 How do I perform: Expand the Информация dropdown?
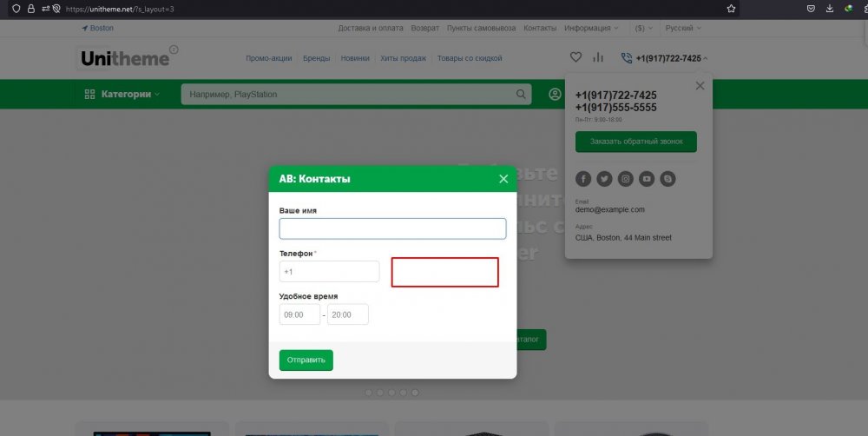click(591, 28)
